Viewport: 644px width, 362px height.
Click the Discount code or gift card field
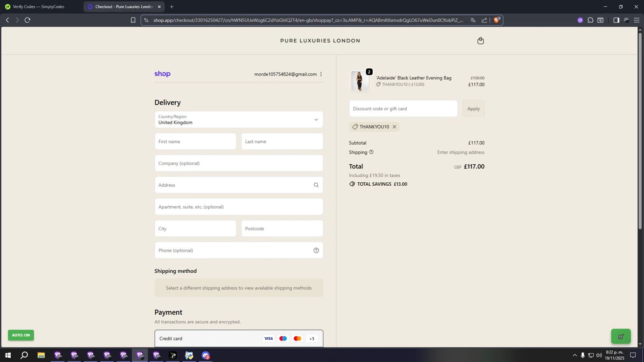(x=403, y=109)
